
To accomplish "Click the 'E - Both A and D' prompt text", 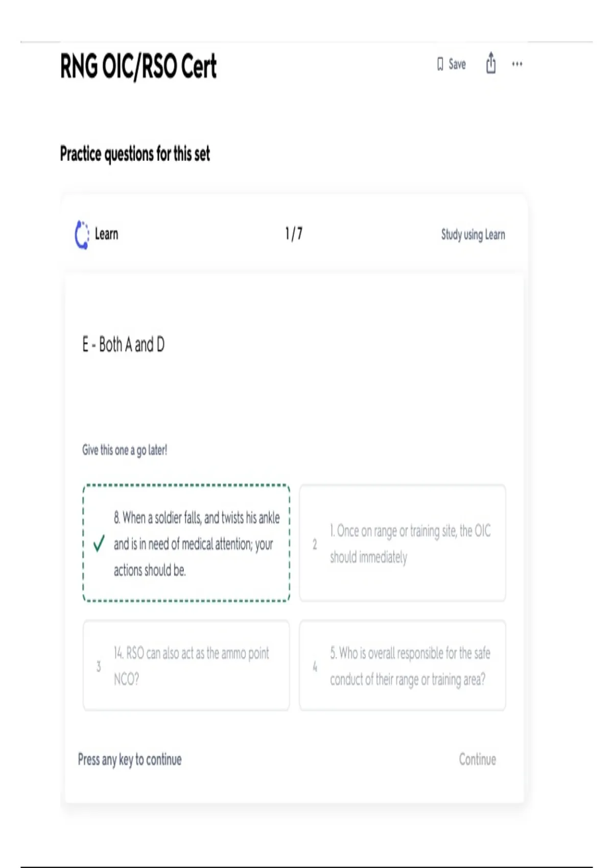I will tap(124, 345).
